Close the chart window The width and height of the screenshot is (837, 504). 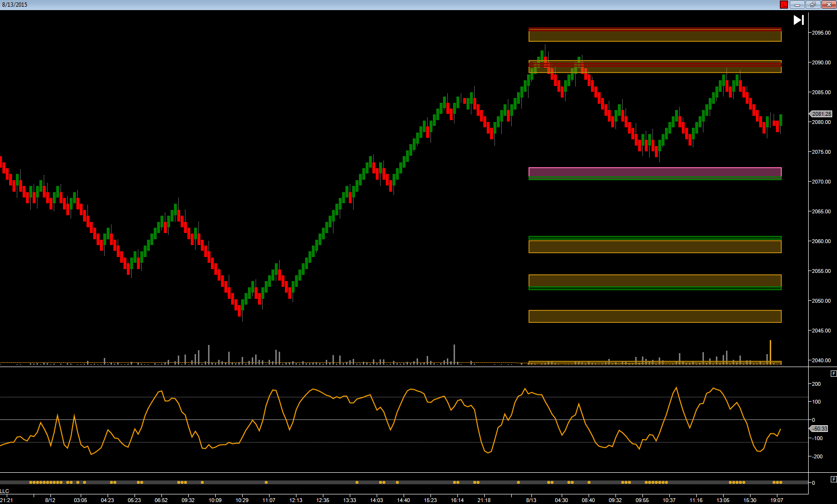(x=829, y=5)
